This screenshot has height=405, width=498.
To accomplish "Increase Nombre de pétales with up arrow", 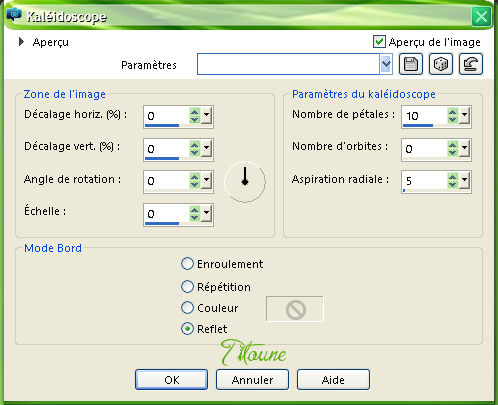I will (x=452, y=112).
